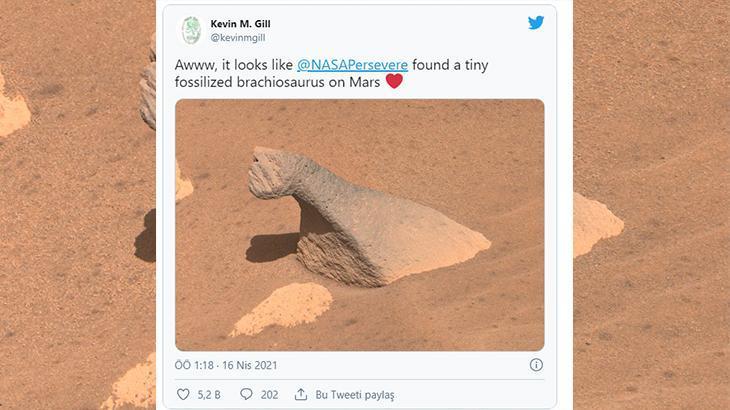Open the 16 Nis 2021 timestamp link

pyautogui.click(x=244, y=365)
